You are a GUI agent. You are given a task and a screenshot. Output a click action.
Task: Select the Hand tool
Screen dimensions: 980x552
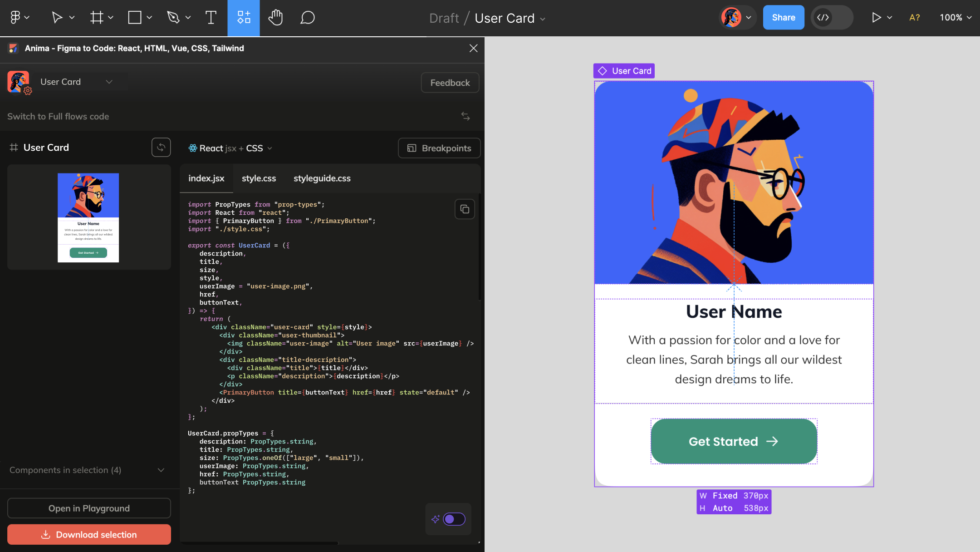coord(275,18)
